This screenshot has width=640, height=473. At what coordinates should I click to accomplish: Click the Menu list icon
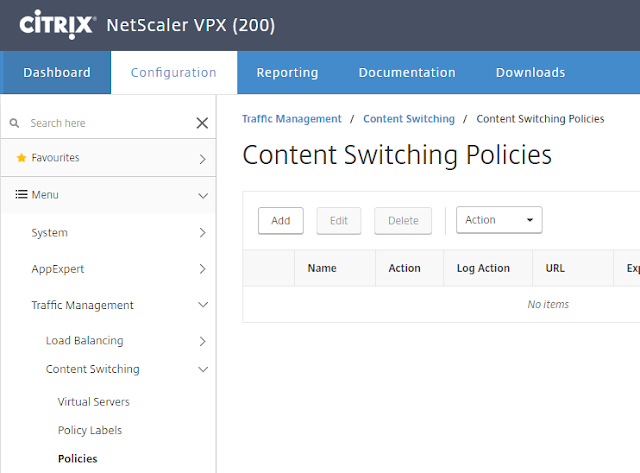tap(21, 195)
